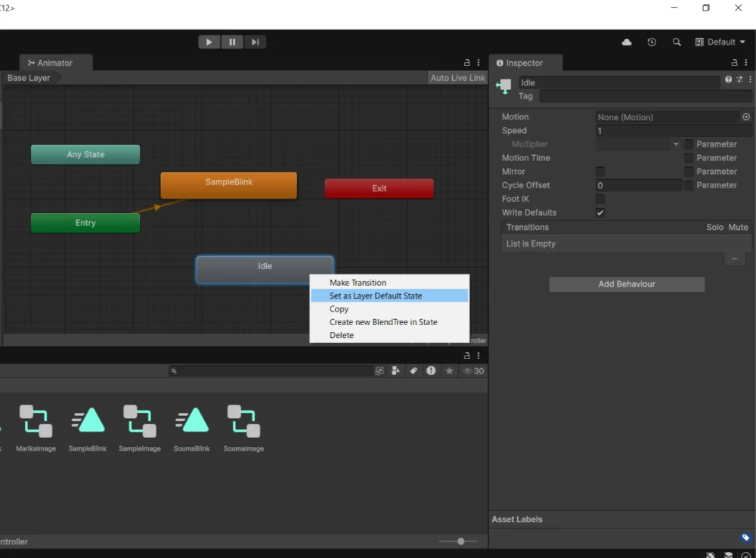Click the favorites star icon in Project
Image resolution: width=756 pixels, height=558 pixels.
point(449,371)
